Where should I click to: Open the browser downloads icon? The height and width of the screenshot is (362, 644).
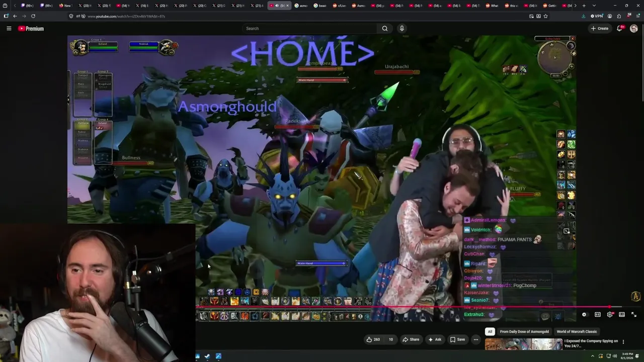point(583,16)
